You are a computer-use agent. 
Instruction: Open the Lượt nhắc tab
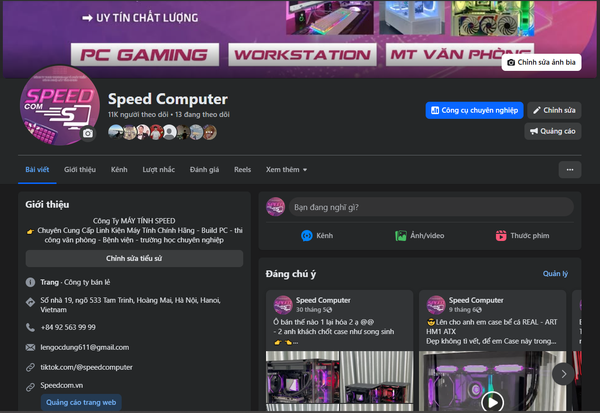[159, 170]
